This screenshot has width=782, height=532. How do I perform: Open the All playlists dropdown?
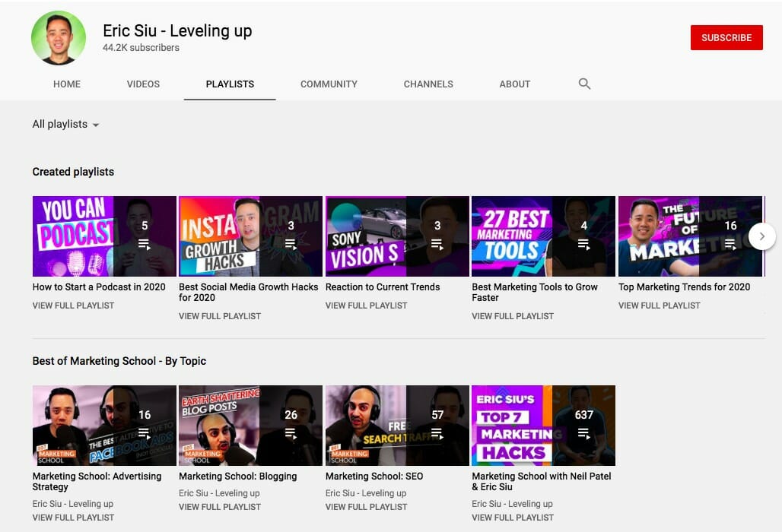pos(65,124)
